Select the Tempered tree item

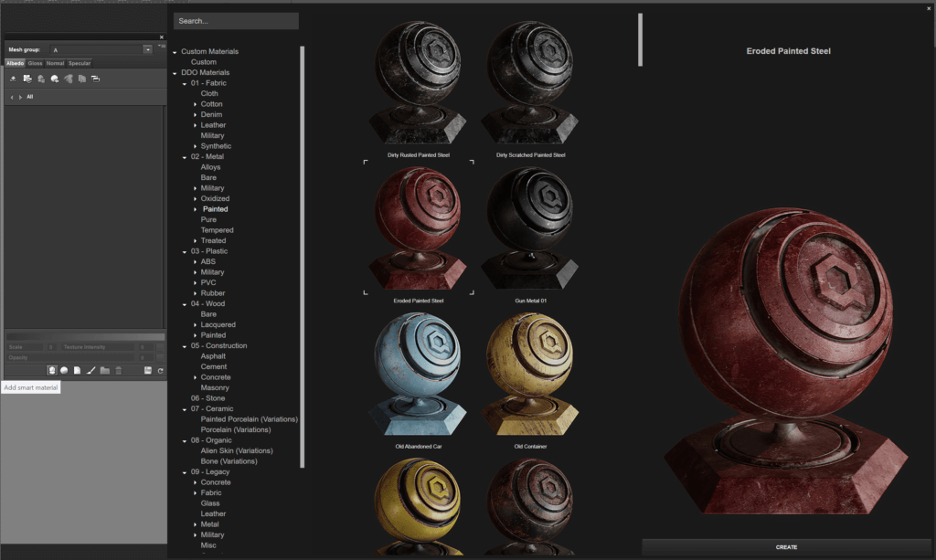218,230
